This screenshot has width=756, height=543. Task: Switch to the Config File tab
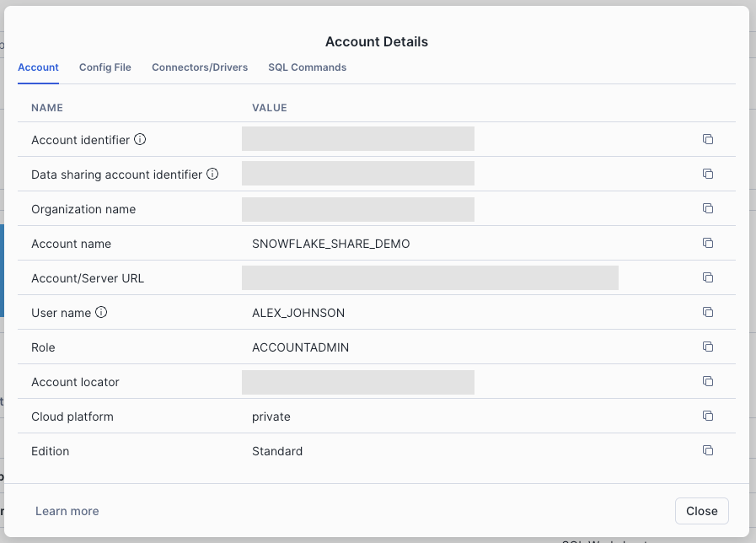point(105,67)
